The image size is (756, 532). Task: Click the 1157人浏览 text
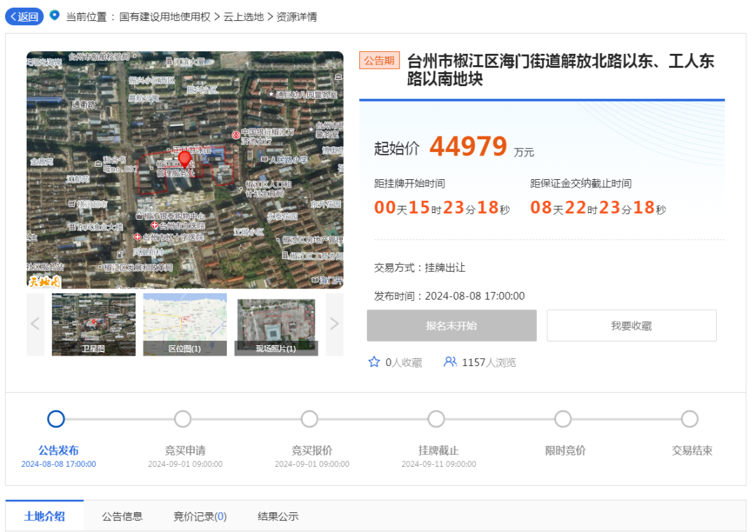(x=489, y=362)
